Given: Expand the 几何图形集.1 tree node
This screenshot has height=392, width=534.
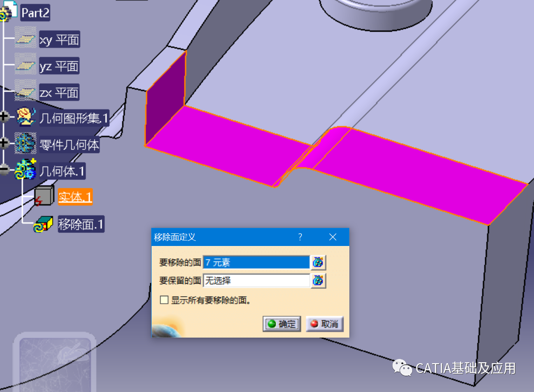Looking at the screenshot, I should tap(4, 116).
